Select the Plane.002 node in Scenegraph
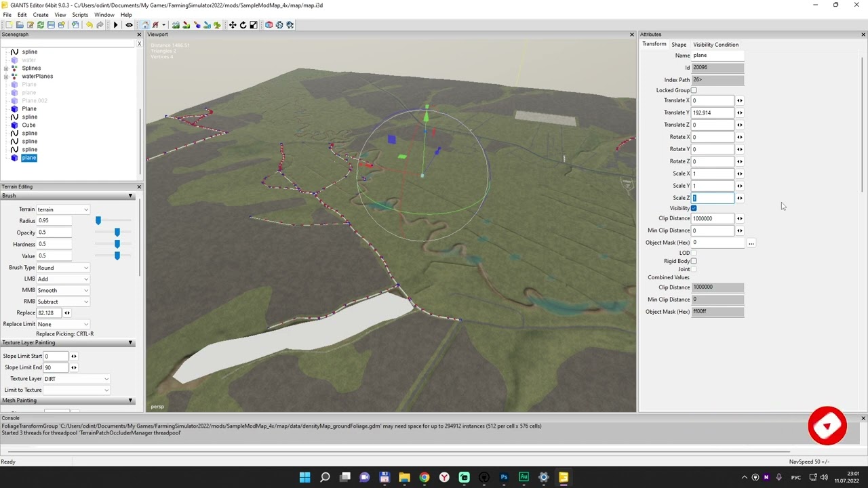The height and width of the screenshot is (488, 868). tap(35, 101)
